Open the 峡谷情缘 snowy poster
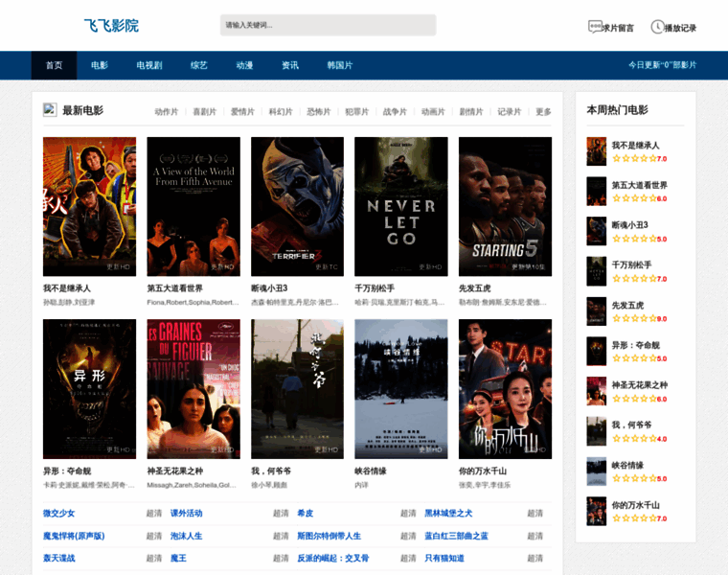Viewport: 728px width, 575px height. (x=401, y=389)
